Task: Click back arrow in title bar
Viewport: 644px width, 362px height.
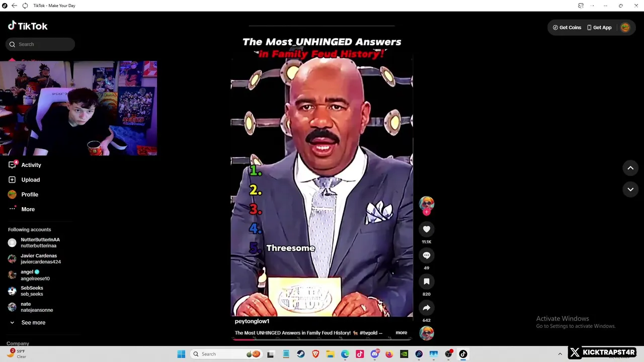Action: (14, 6)
